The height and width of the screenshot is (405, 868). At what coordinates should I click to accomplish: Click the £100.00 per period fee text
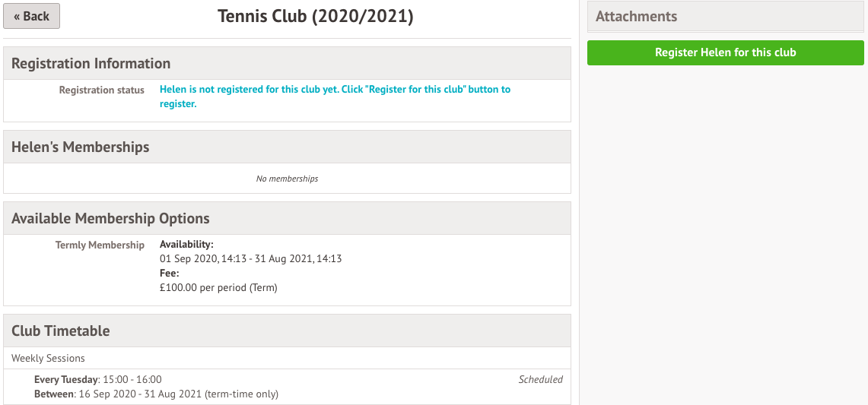coord(218,287)
